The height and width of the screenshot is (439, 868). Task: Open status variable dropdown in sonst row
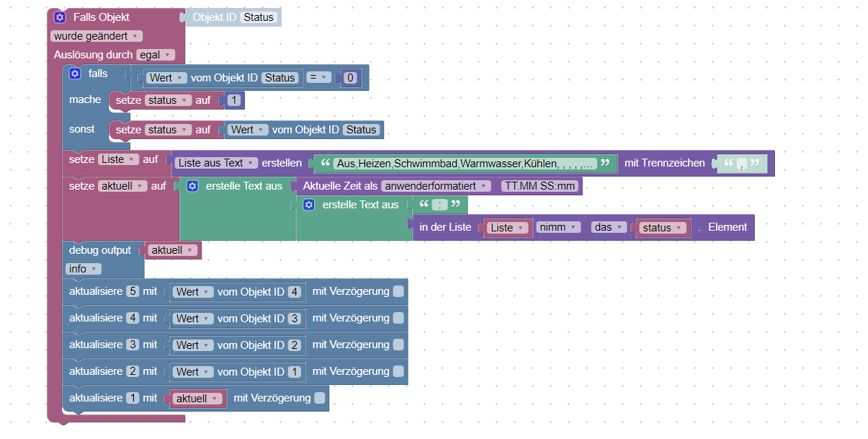tap(168, 130)
